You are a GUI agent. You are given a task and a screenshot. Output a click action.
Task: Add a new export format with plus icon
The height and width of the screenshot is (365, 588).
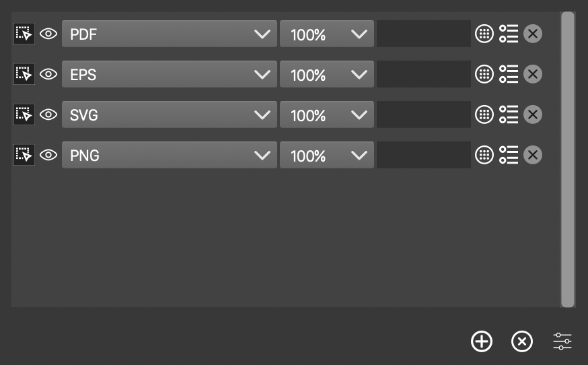click(482, 341)
